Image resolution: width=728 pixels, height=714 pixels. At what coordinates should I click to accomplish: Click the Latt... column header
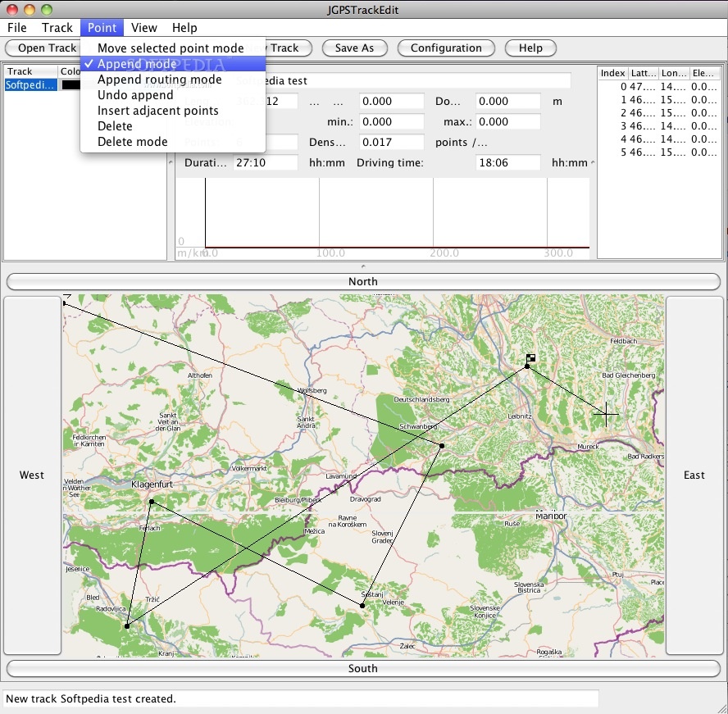643,73
